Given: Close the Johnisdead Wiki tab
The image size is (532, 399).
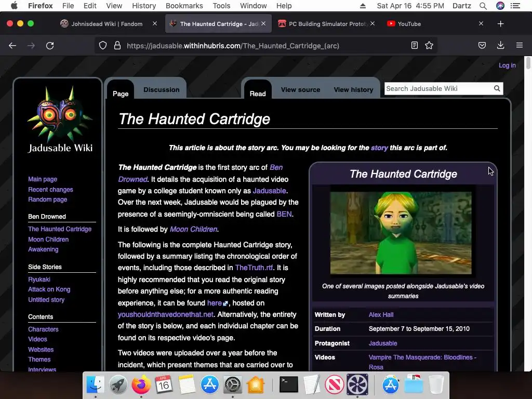Looking at the screenshot, I should [155, 23].
